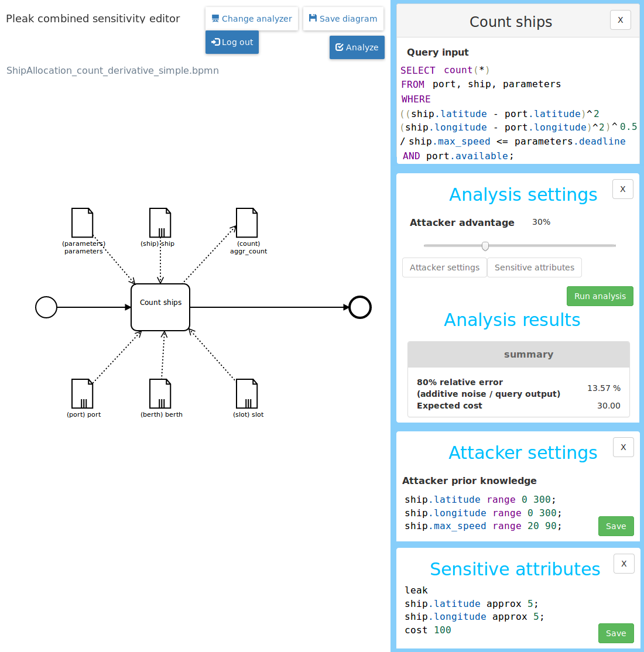The image size is (644, 652).
Task: Click the Analyze button
Action: click(x=357, y=47)
